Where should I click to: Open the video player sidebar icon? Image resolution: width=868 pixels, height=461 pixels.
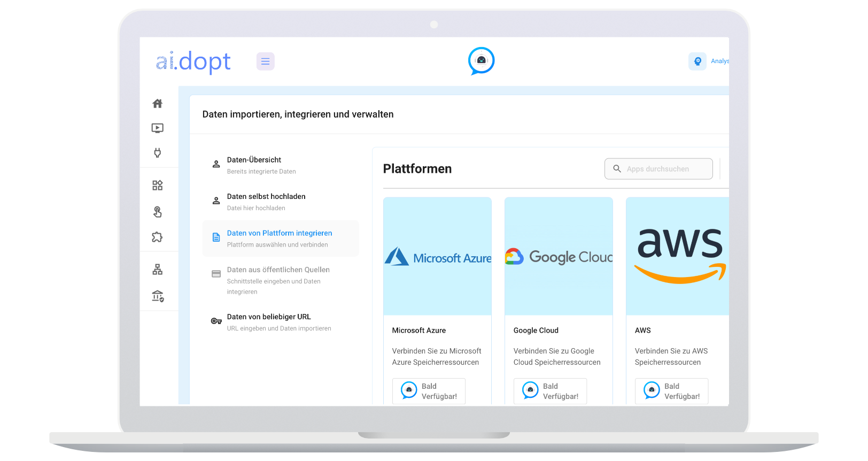click(x=157, y=128)
